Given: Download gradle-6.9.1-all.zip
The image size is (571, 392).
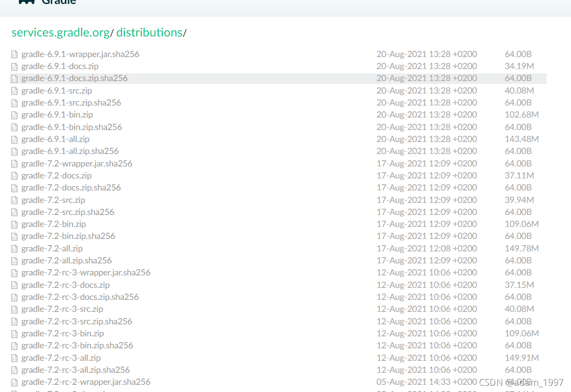Looking at the screenshot, I should pos(55,139).
